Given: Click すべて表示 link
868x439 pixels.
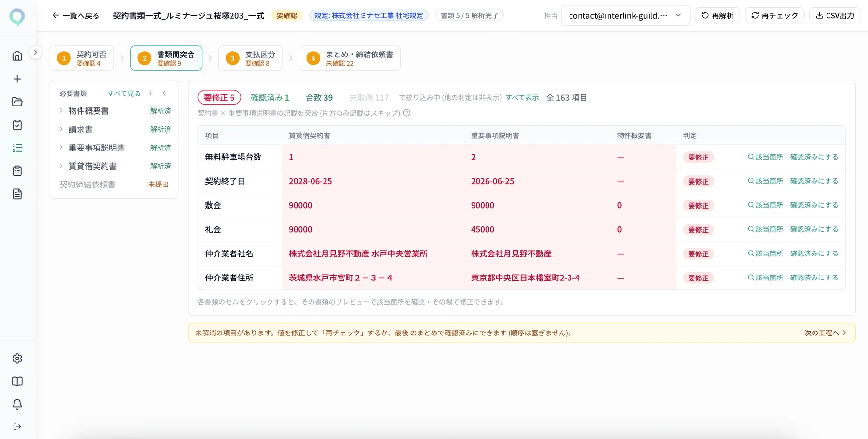Looking at the screenshot, I should click(522, 98).
